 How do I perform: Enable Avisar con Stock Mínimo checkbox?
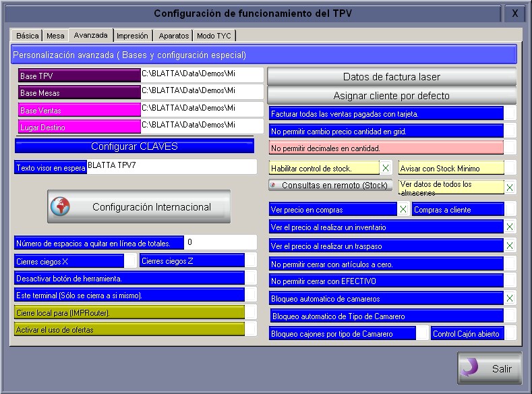(510, 168)
